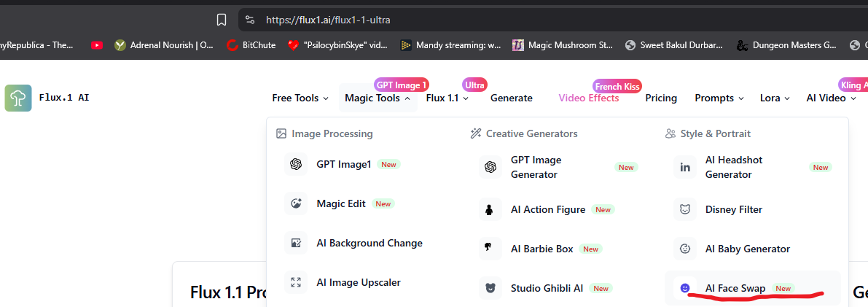
Task: Click the Disney Filter cat icon
Action: (x=685, y=209)
